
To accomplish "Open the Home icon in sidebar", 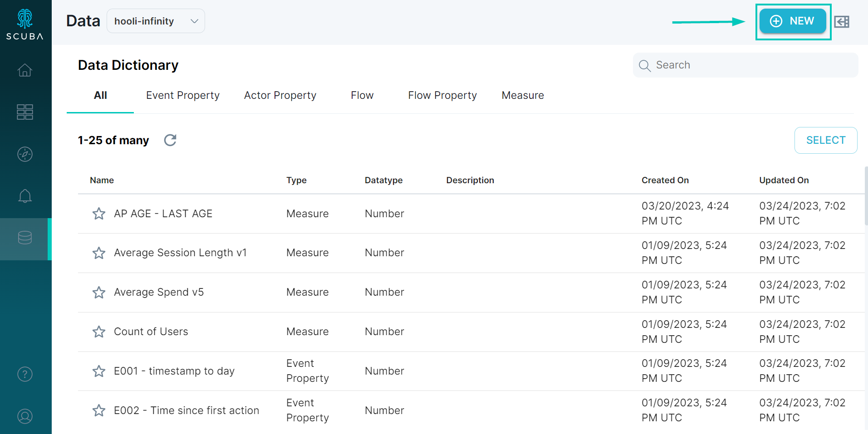I will tap(25, 70).
